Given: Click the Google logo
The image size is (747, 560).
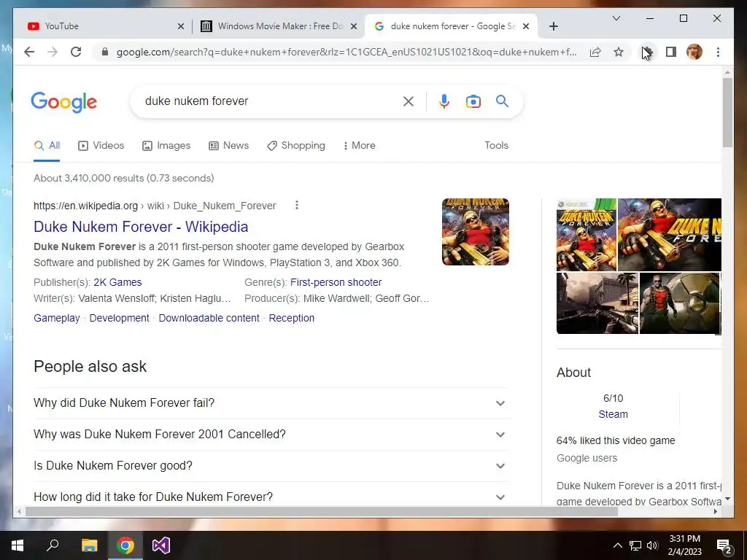Looking at the screenshot, I should 64,102.
